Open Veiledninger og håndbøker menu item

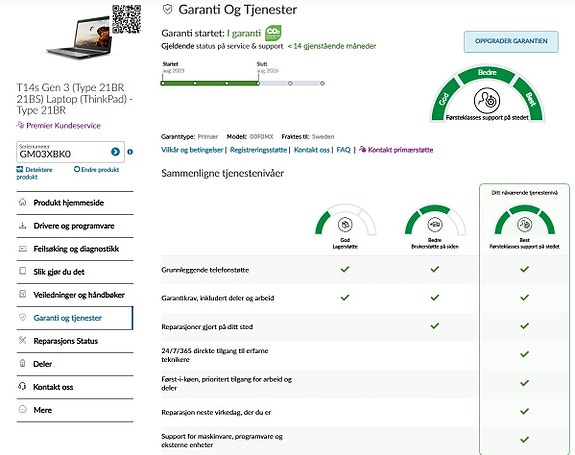pos(75,295)
